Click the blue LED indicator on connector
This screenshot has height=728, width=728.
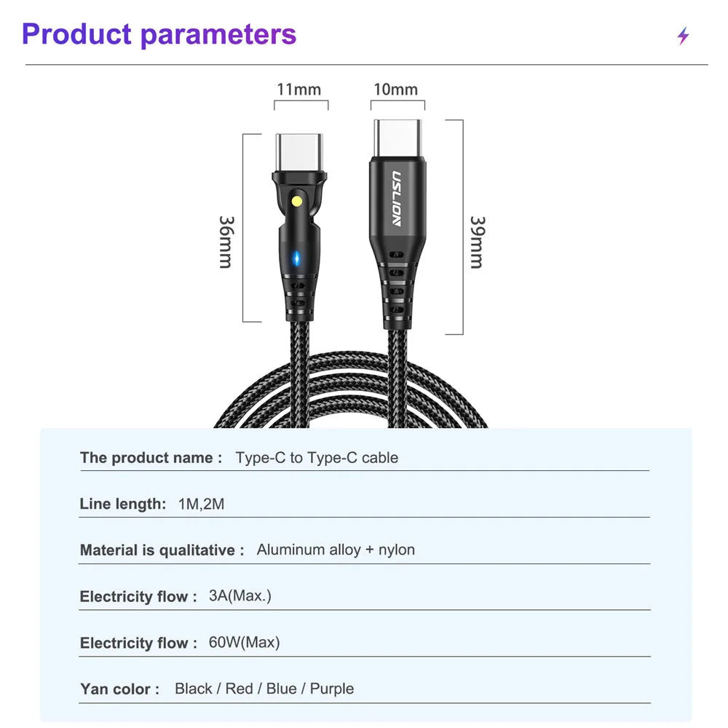[x=296, y=259]
